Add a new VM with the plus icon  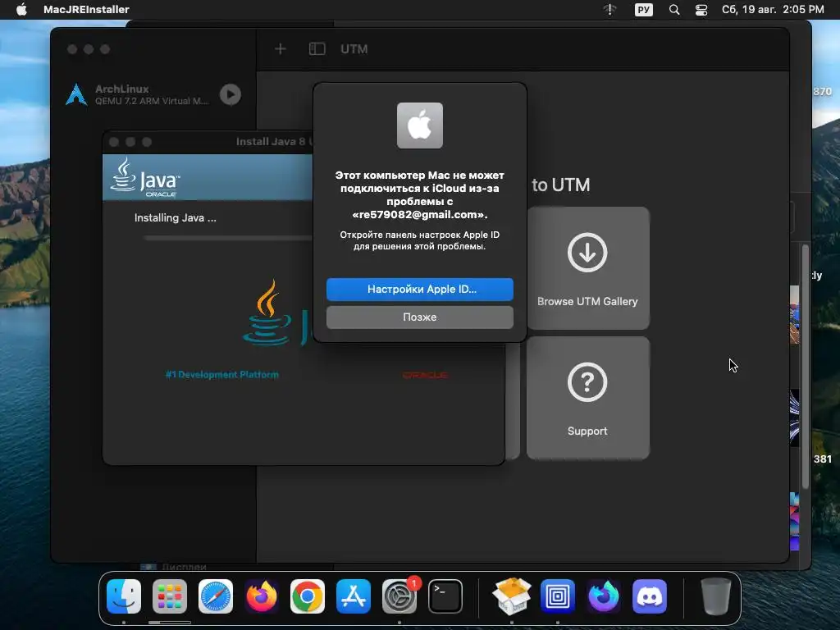tap(281, 49)
